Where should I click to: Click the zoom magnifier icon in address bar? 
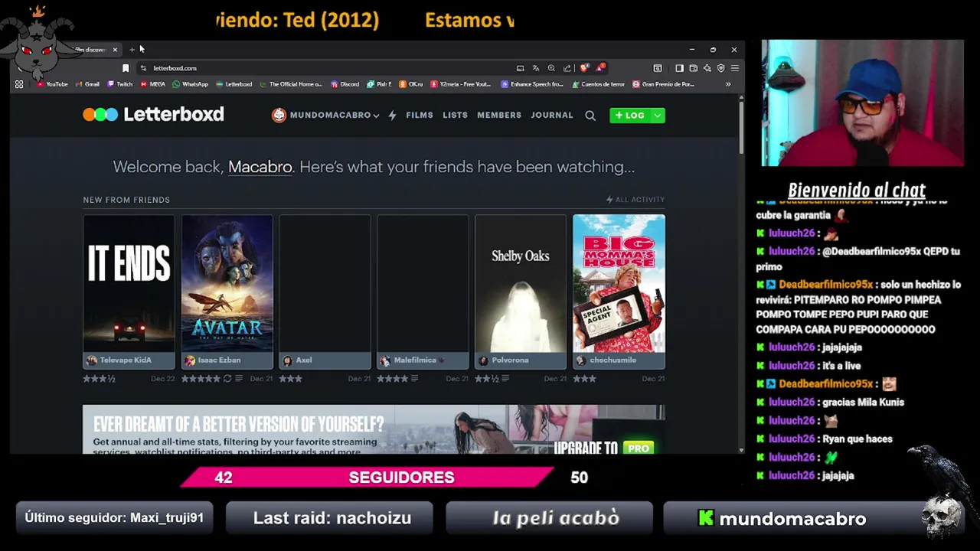(551, 68)
